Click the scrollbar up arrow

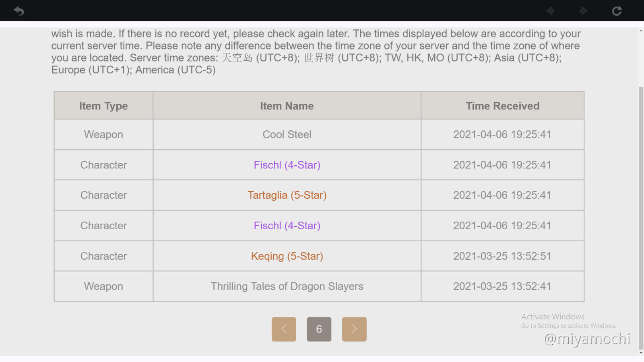tap(641, 31)
